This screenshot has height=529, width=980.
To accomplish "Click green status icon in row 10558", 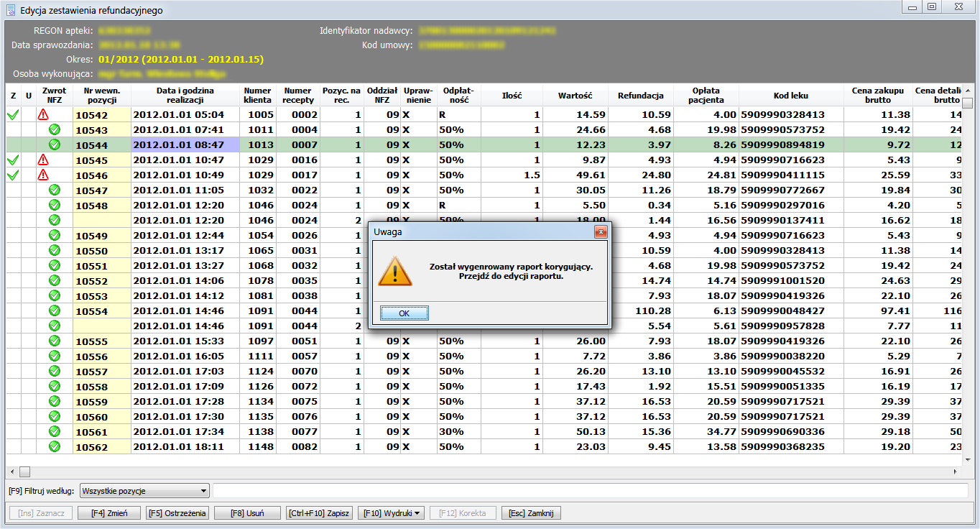I will 55,386.
